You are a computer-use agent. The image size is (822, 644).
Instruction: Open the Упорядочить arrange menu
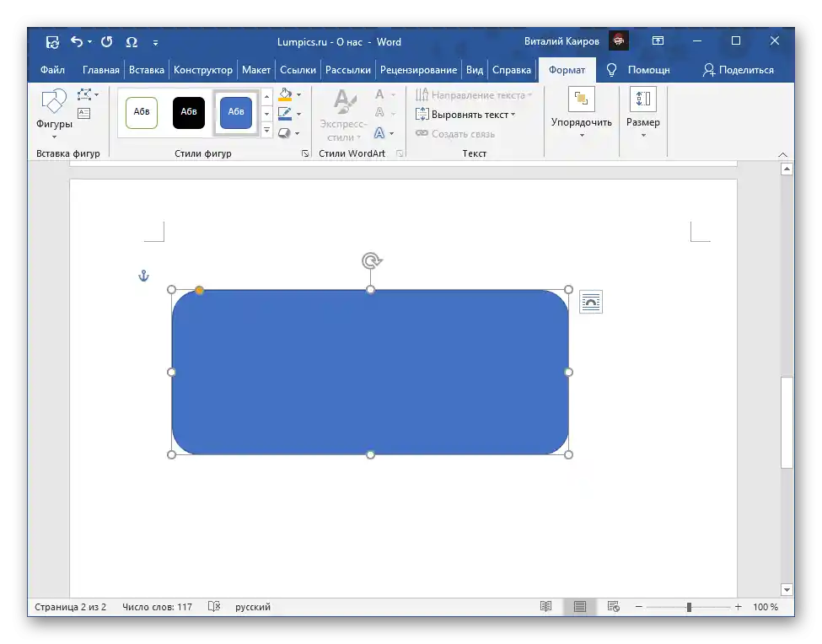click(582, 114)
